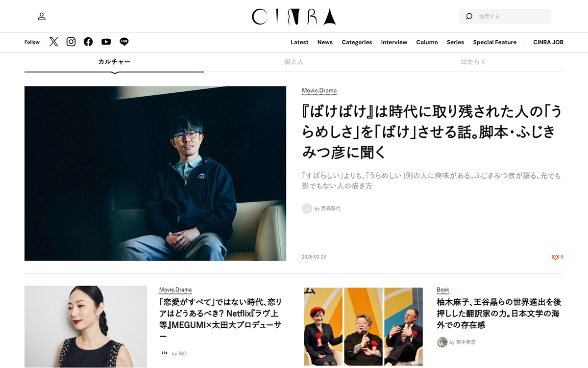This screenshot has width=588, height=368.
Task: Open the user account icon
Action: pyautogui.click(x=42, y=16)
